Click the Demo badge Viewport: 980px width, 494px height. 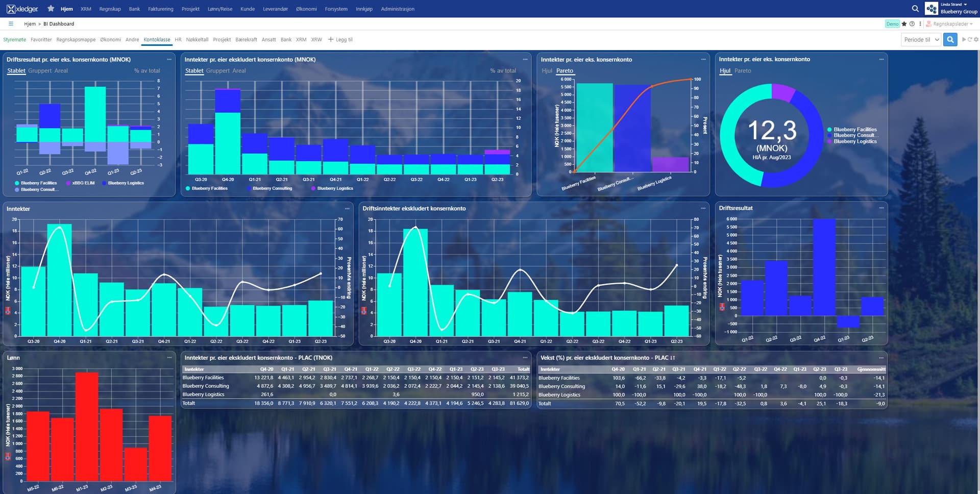point(892,24)
